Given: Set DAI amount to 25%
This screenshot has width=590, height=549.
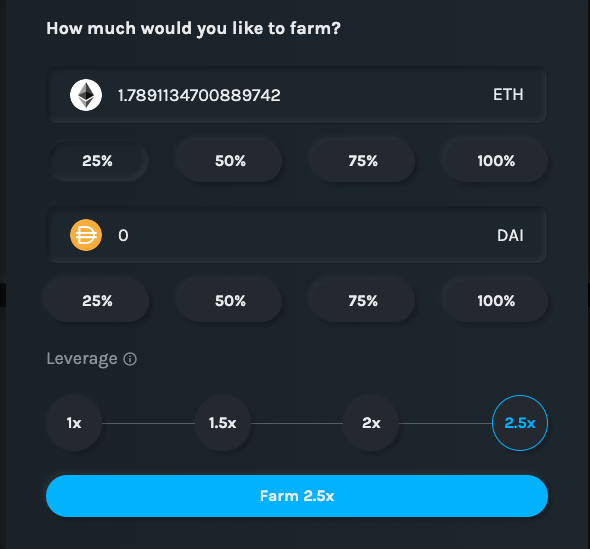Looking at the screenshot, I should click(97, 301).
